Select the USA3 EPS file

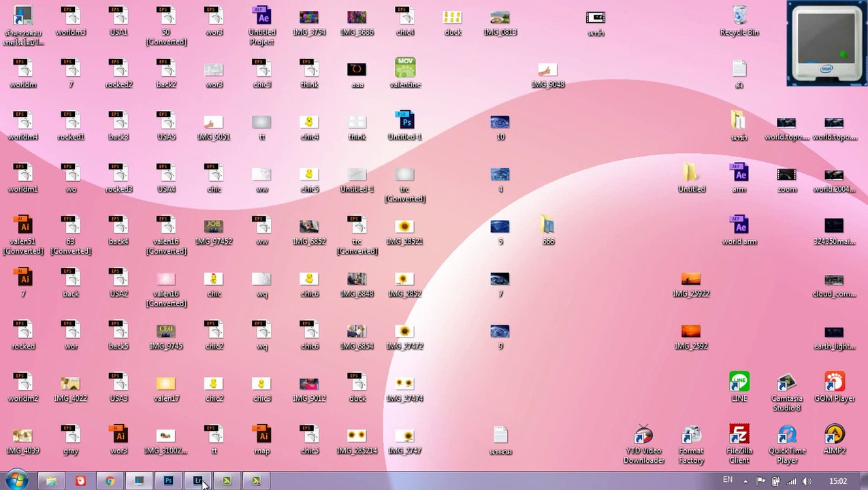118,387
